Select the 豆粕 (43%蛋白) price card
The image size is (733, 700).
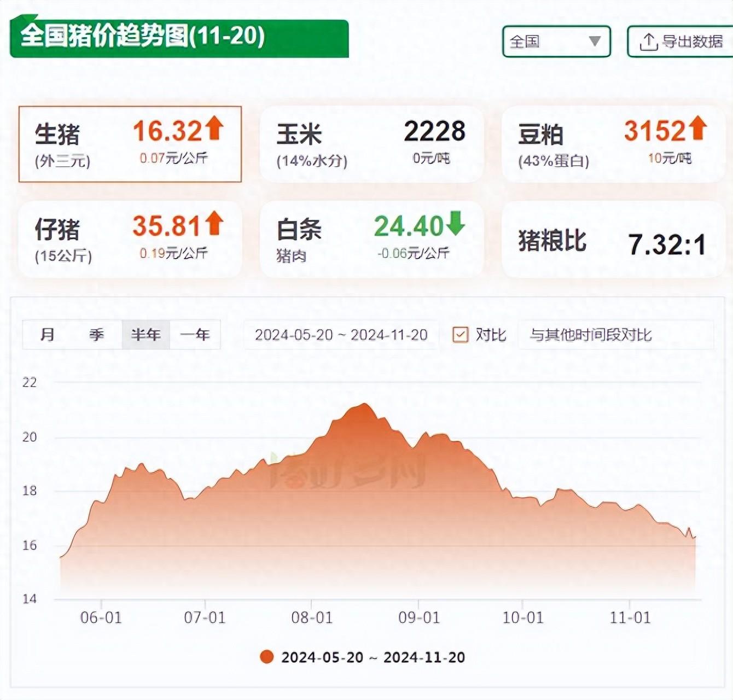click(613, 144)
